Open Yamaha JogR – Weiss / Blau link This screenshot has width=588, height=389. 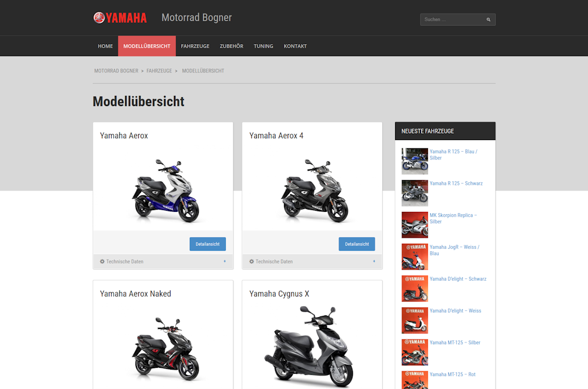[x=455, y=250]
